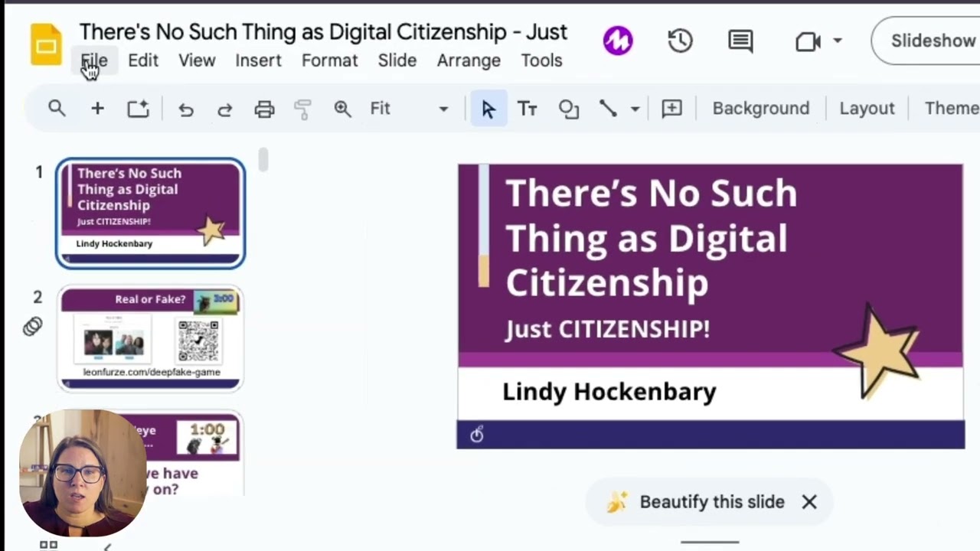The height and width of the screenshot is (551, 980).
Task: Click the grid view icon at bottom left
Action: [x=48, y=545]
